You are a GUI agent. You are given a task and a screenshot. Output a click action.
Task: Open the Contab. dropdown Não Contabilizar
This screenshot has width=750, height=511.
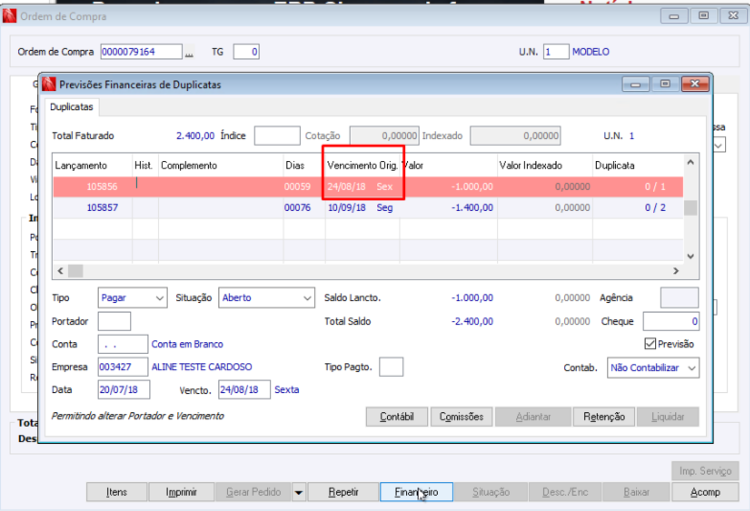pos(653,367)
